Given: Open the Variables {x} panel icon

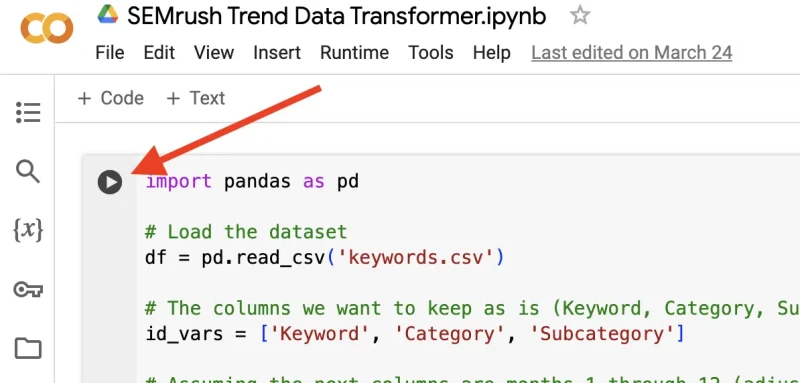Looking at the screenshot, I should [28, 231].
